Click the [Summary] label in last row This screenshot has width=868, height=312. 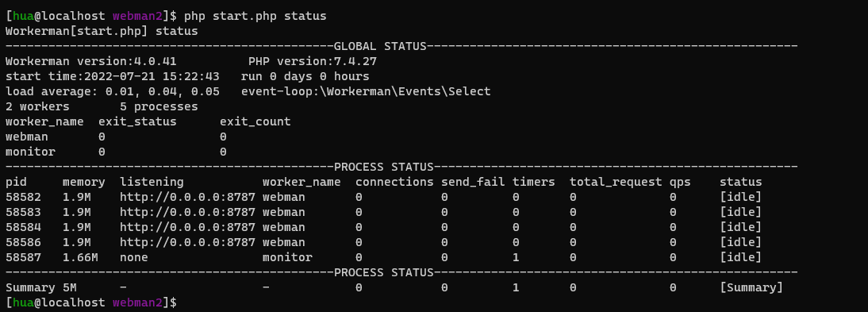point(751,287)
